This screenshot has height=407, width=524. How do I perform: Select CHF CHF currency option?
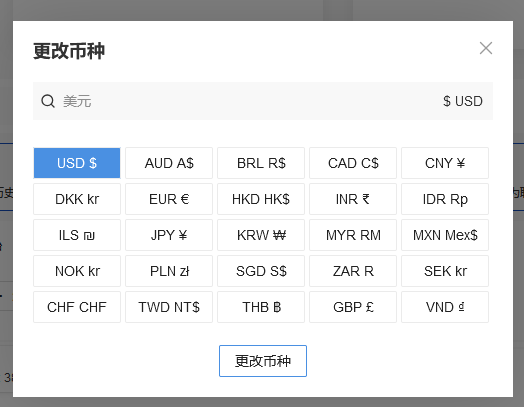[x=77, y=307]
